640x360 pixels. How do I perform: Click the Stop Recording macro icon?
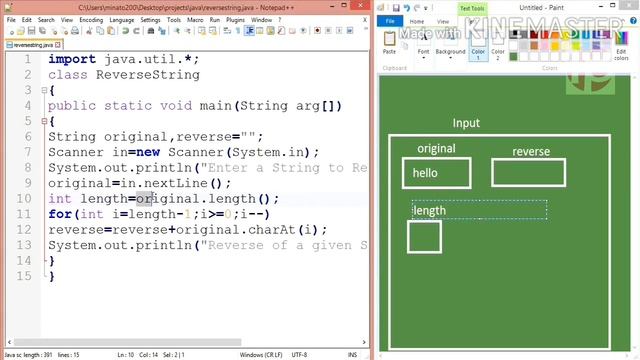coord(329,31)
